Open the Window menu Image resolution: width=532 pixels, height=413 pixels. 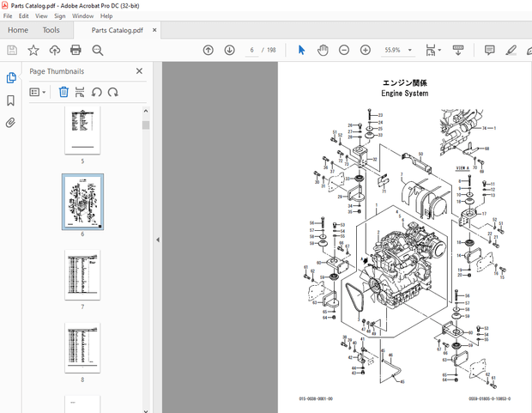tap(82, 16)
